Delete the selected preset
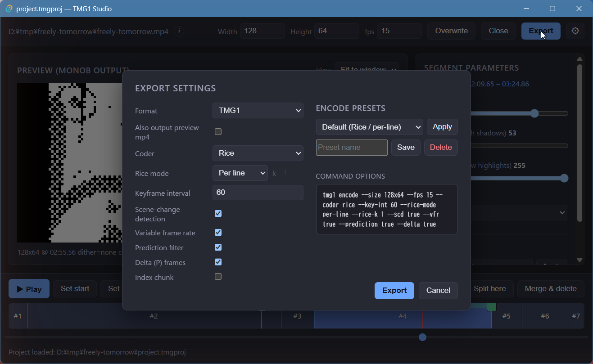 (441, 148)
